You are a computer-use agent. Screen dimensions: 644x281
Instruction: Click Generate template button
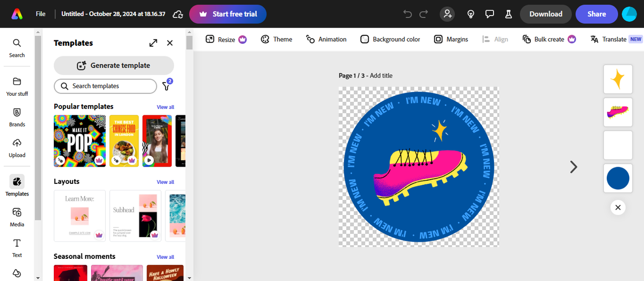(x=114, y=65)
